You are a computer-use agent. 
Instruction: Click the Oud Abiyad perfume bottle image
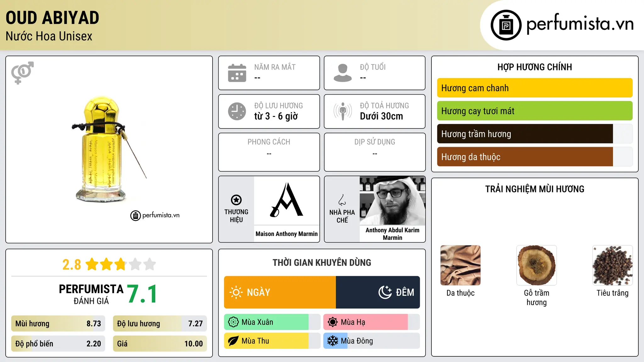pyautogui.click(x=109, y=150)
